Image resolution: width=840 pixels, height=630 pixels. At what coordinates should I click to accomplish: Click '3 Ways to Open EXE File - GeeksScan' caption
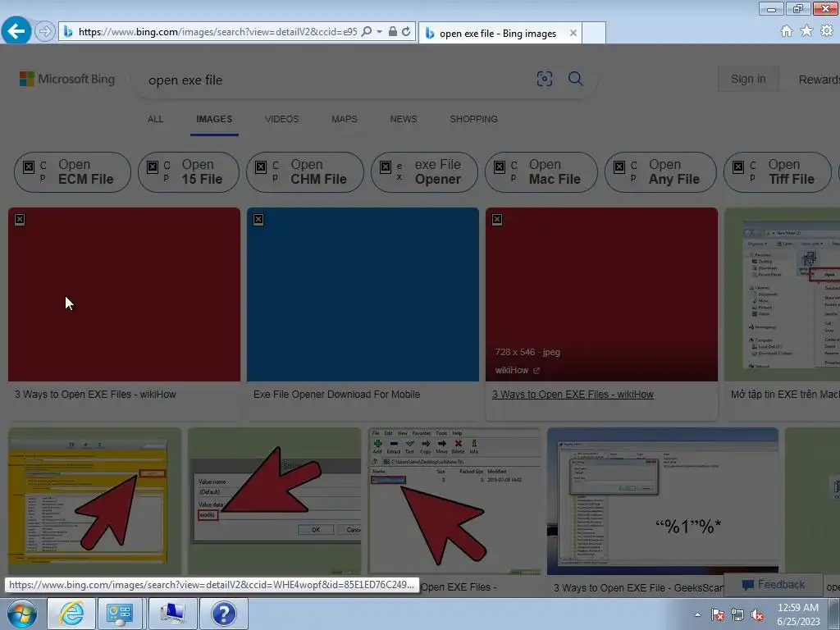point(638,587)
